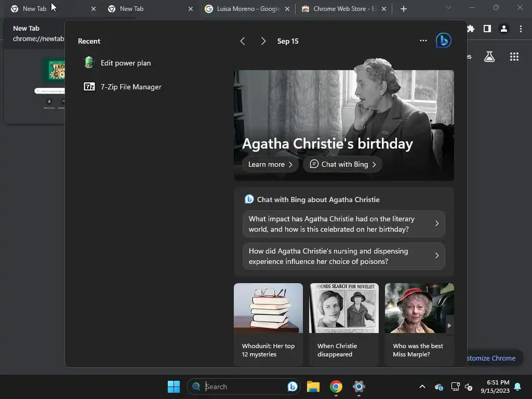Close the Luisa Moreno tab
This screenshot has height=399, width=532.
287,9
